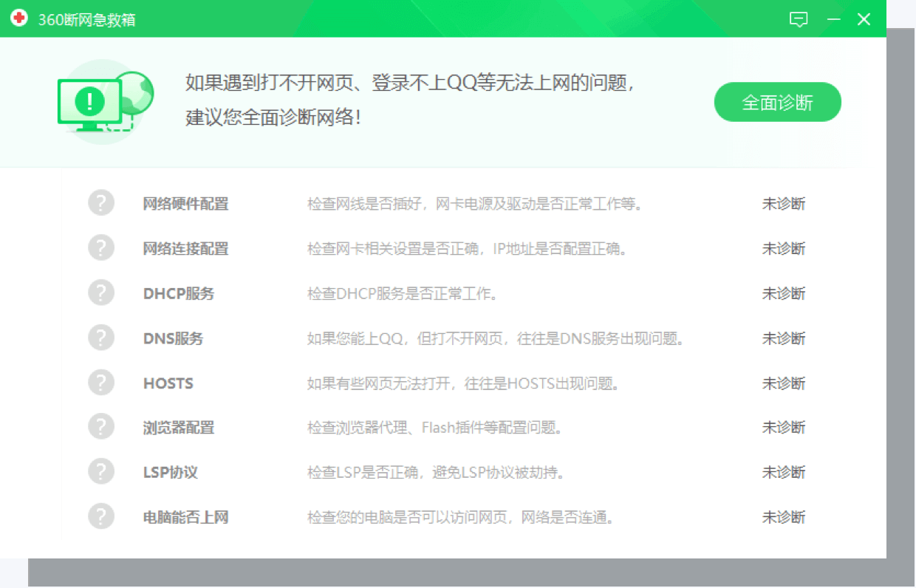Open the feedback icon in title bar
916x588 pixels.
click(799, 19)
